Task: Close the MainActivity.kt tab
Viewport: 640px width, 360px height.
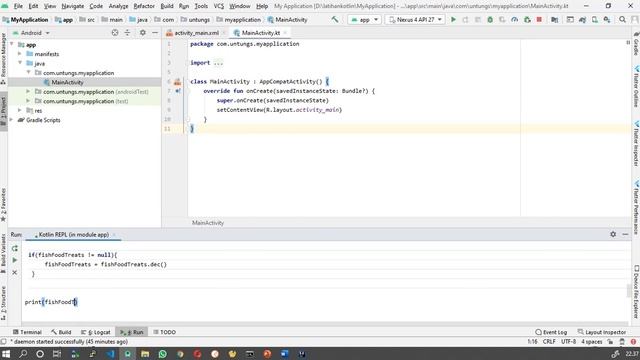Action: pyautogui.click(x=285, y=33)
